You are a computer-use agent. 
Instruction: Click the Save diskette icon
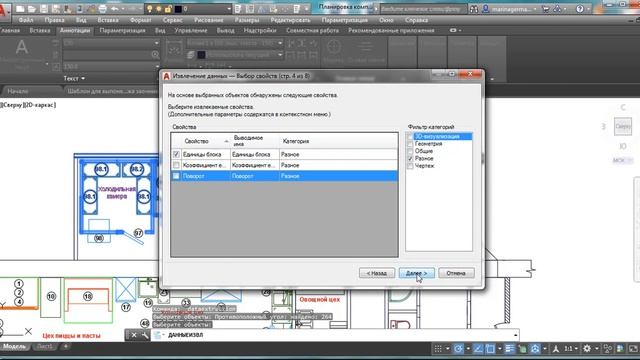(x=44, y=9)
